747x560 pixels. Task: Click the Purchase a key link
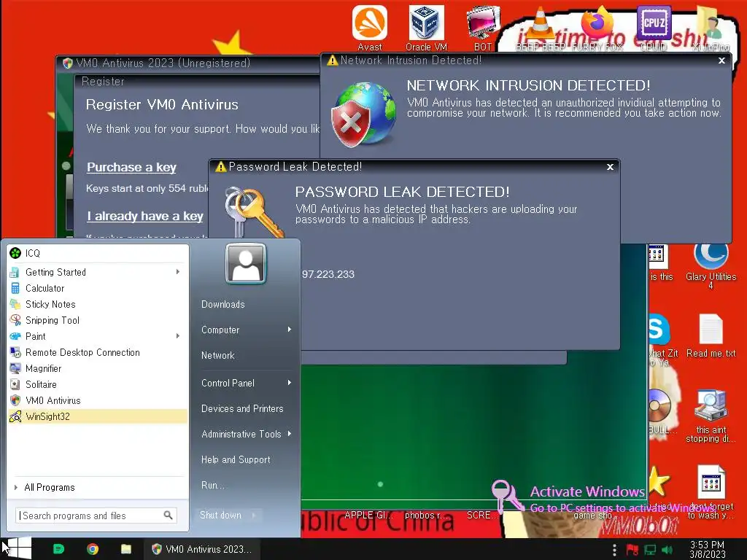pyautogui.click(x=131, y=167)
